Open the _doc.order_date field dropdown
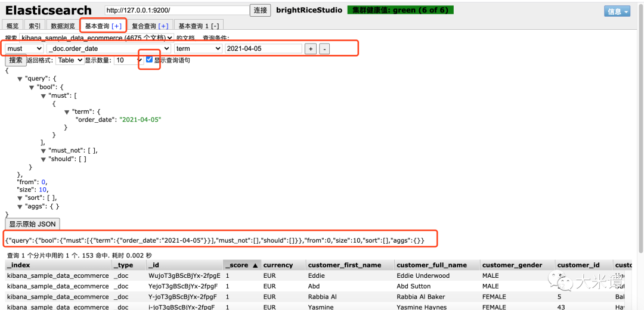This screenshot has height=310, width=644. point(109,48)
